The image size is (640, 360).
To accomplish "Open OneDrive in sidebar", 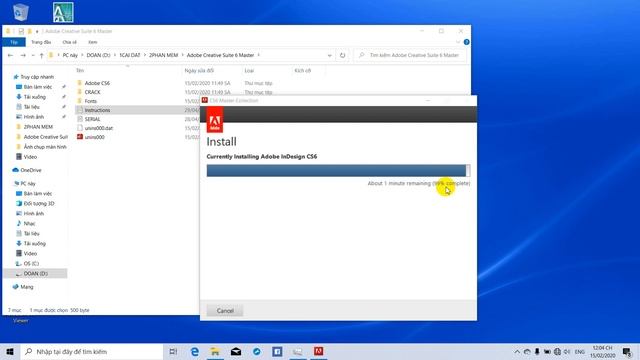I will [31, 170].
